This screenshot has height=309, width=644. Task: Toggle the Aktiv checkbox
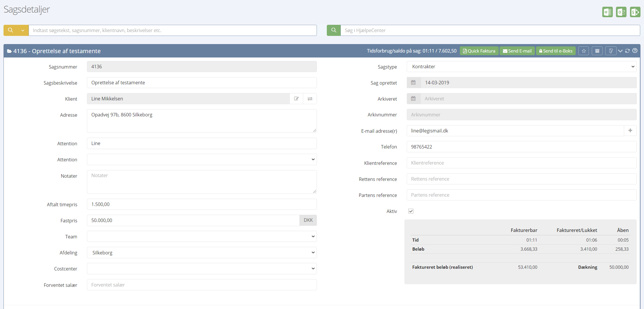pos(411,211)
